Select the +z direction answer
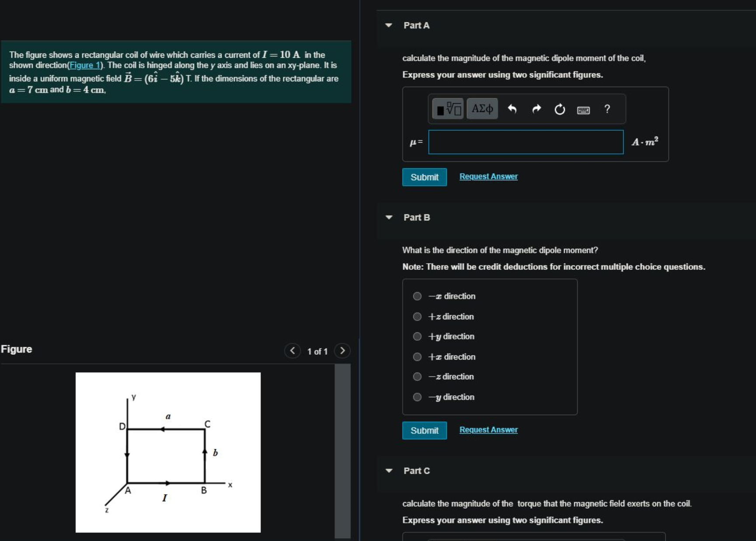The width and height of the screenshot is (756, 541). (417, 317)
